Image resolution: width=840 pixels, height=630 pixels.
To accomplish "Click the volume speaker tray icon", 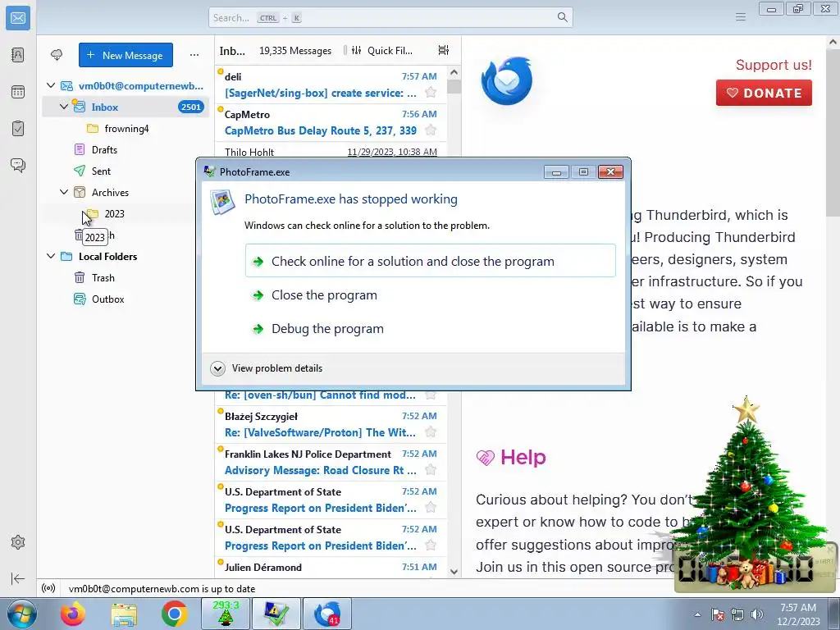I will pos(757,614).
